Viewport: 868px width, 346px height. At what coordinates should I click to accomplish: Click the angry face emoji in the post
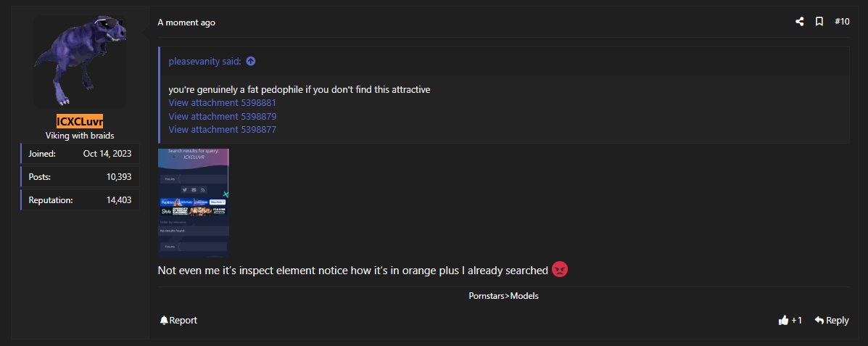pos(561,270)
